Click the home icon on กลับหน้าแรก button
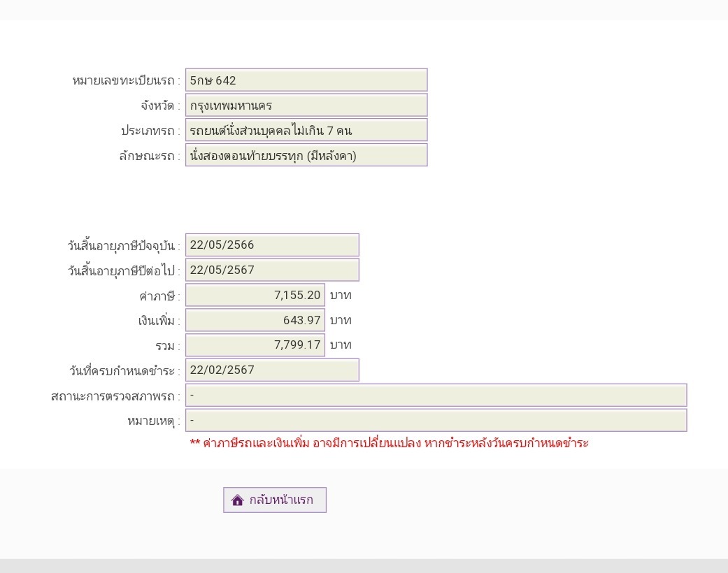This screenshot has height=573, width=728. pos(237,500)
